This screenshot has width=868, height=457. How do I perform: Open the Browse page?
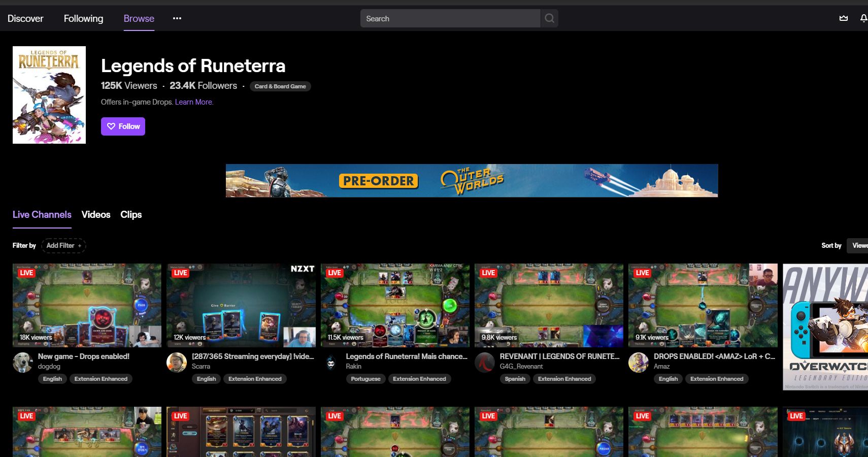139,18
